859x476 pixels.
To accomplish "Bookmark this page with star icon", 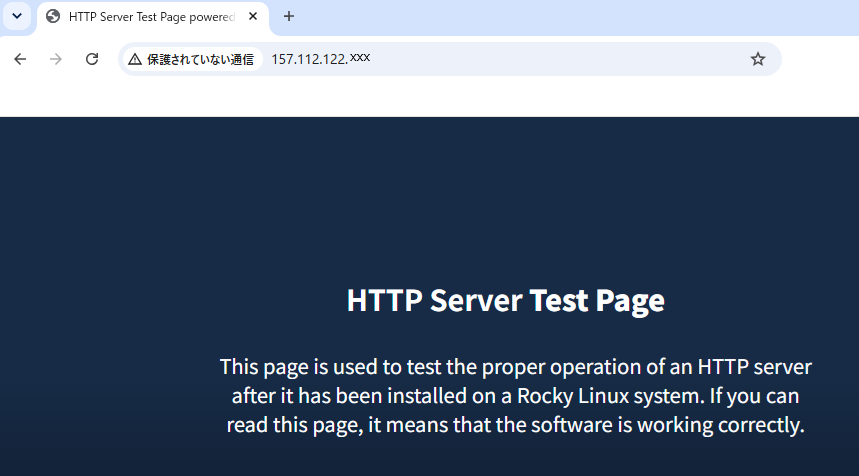I will [x=758, y=59].
